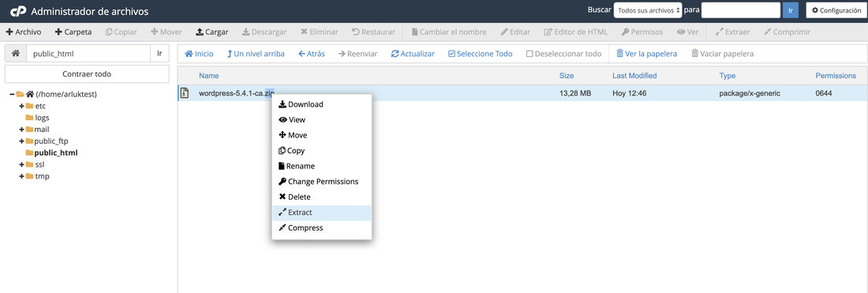Click the Mover toolbar button
868x293 pixels.
(166, 32)
